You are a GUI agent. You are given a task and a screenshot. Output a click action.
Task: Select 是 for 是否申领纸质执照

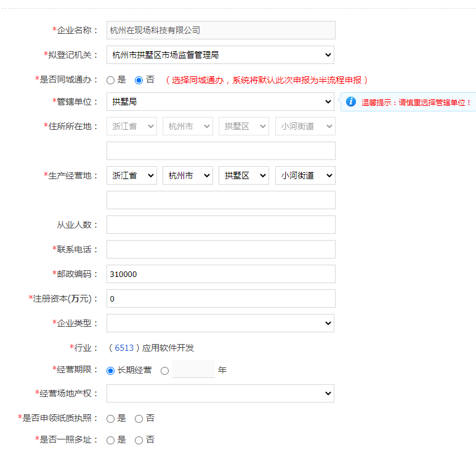click(110, 419)
